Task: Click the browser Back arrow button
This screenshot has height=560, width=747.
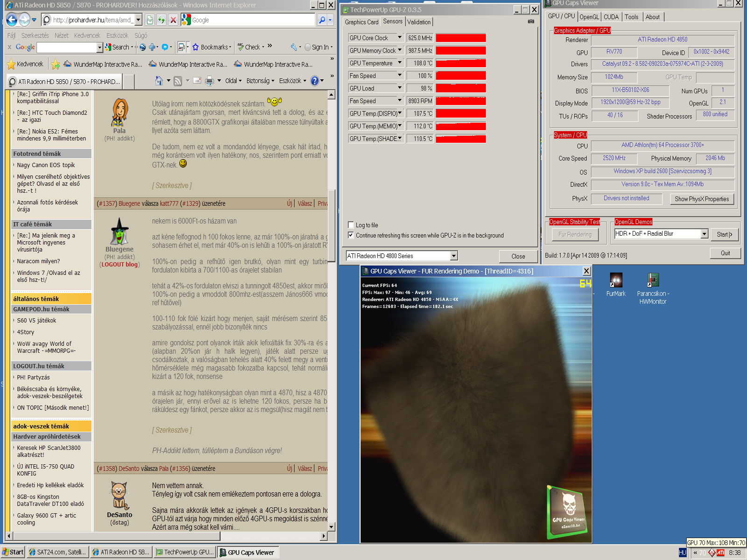Action: (12, 20)
